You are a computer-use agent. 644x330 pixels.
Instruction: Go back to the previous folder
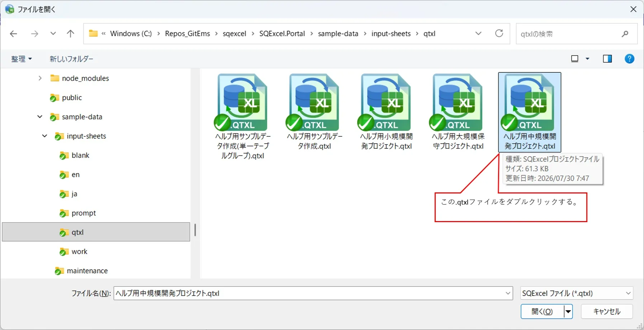[13, 34]
